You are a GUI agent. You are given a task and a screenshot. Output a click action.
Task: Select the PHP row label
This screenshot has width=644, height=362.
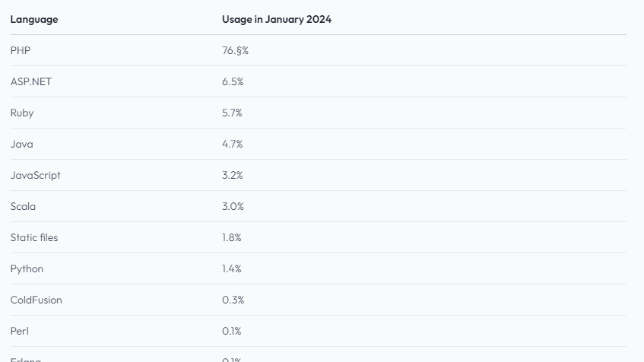[21, 51]
